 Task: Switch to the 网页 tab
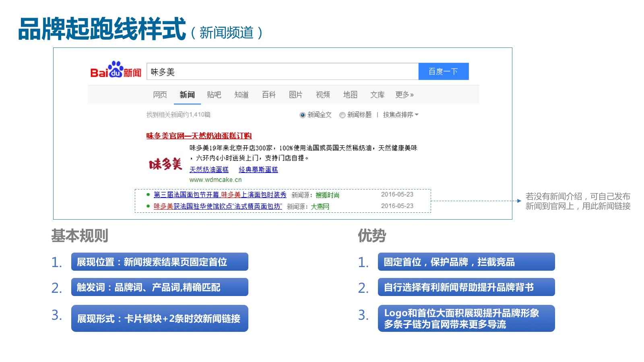tap(160, 95)
